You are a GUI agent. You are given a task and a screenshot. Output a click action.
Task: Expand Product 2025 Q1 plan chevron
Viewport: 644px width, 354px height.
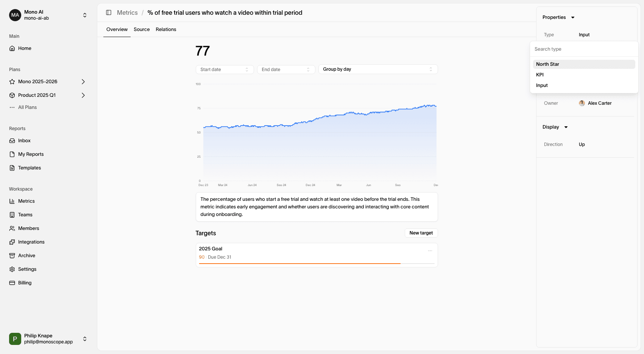click(83, 95)
